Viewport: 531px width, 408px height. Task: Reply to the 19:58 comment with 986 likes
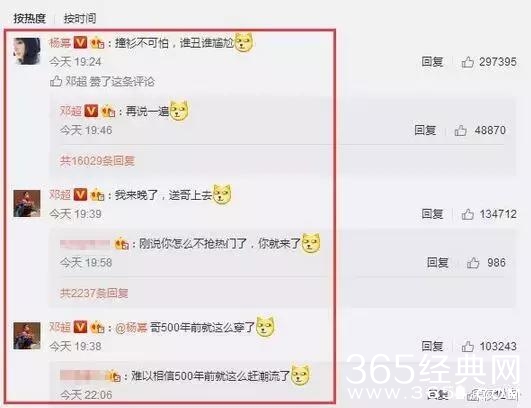438,263
